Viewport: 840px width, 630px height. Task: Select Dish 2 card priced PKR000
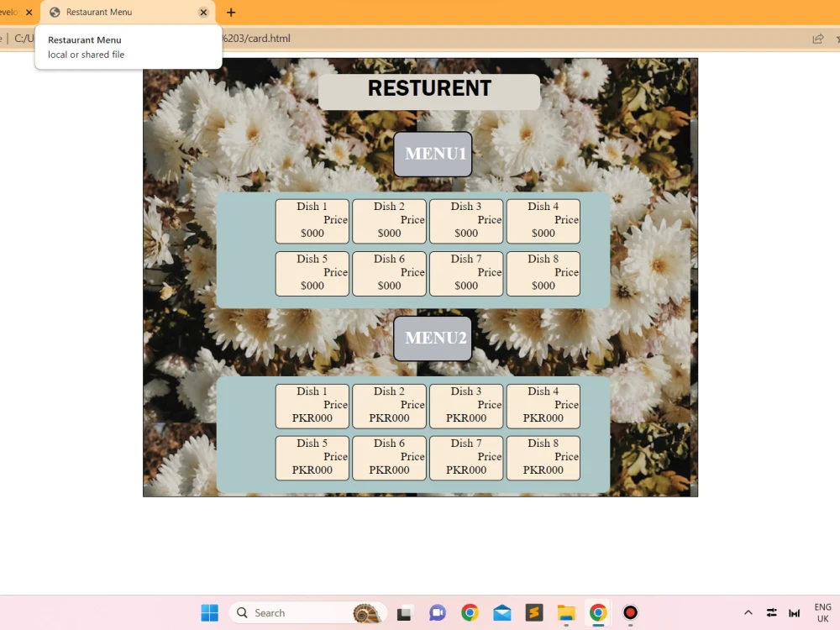pos(390,406)
